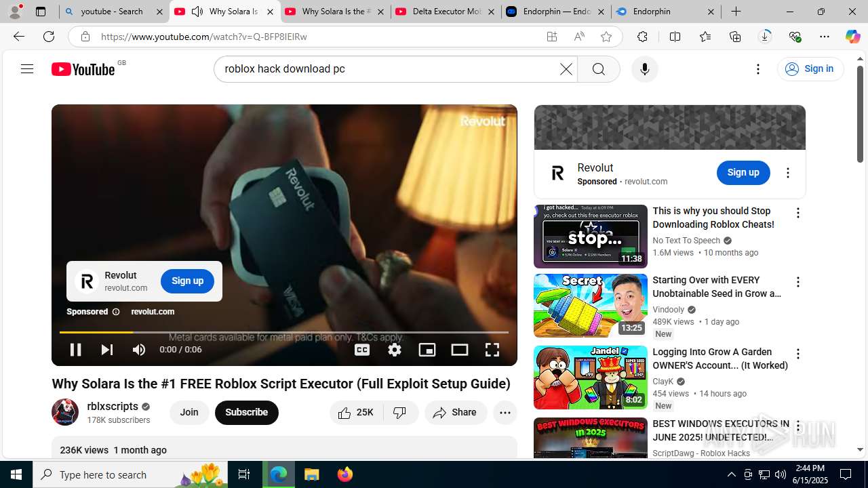The width and height of the screenshot is (868, 488).
Task: Open Edge Settings and more menu
Action: 825,37
